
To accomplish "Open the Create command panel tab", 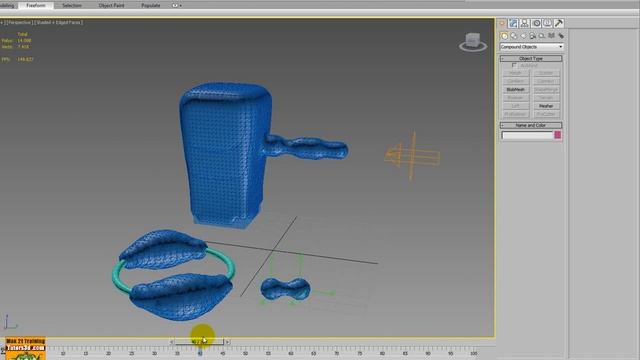I will [x=502, y=23].
